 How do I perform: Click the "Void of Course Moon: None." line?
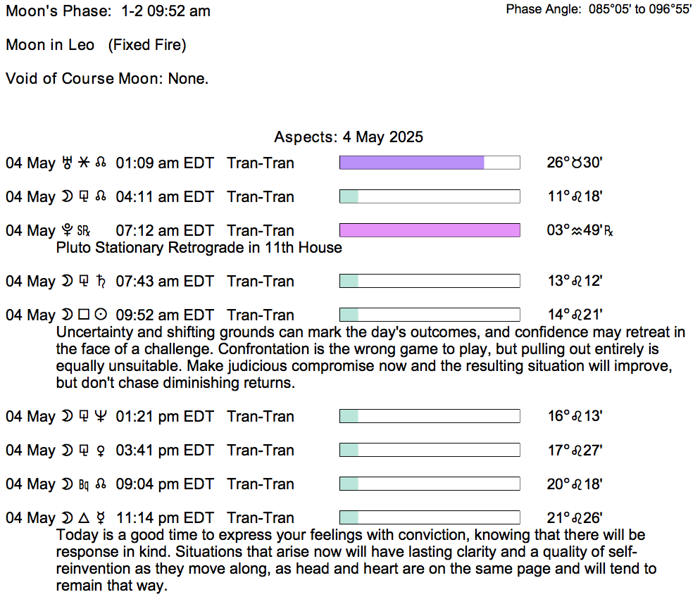tap(107, 79)
